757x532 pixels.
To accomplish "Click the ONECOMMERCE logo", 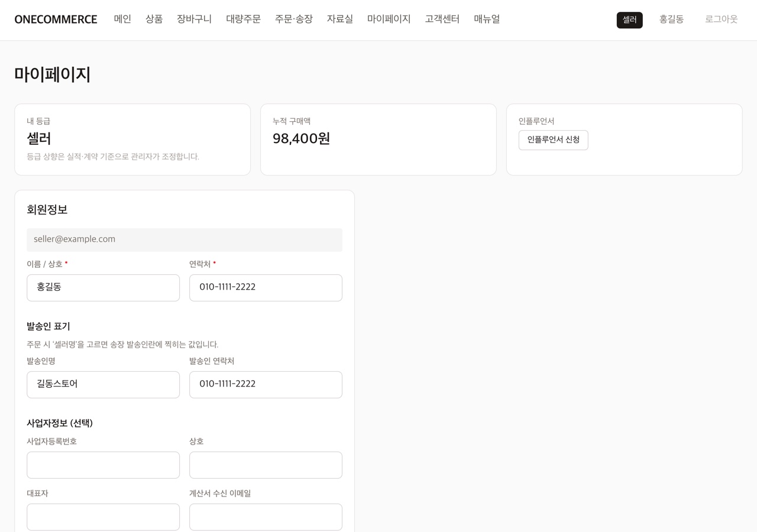I will click(x=56, y=20).
